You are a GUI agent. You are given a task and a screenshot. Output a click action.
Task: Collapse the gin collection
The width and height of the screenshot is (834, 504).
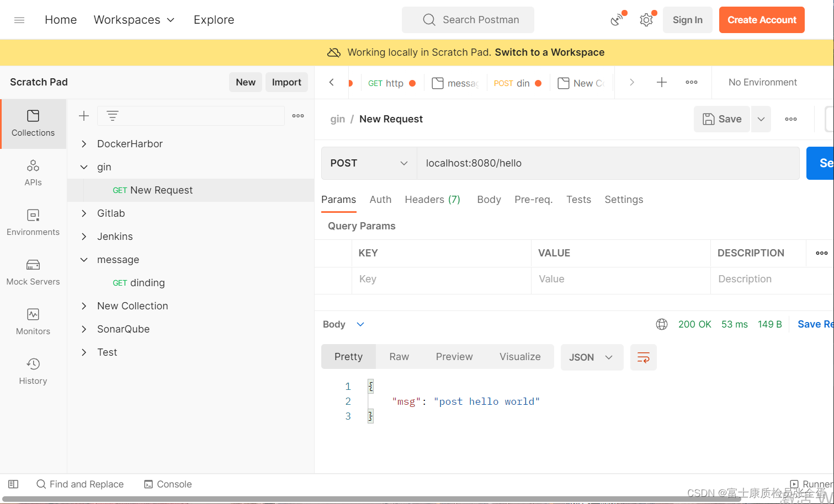84,167
